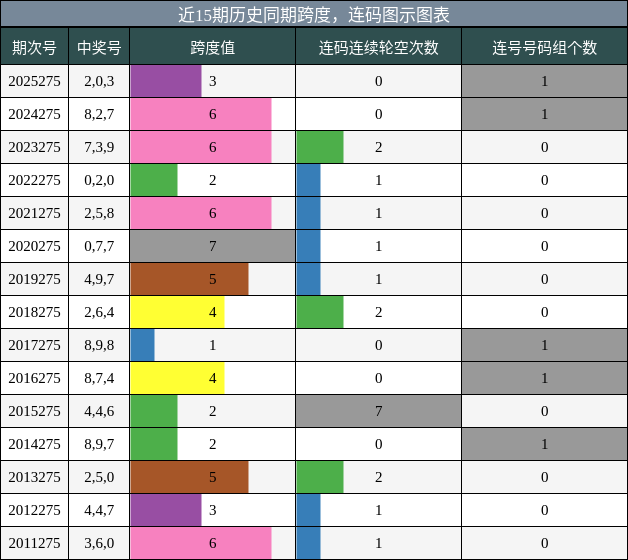The image size is (628, 560).
Task: Select winning number 8,7,4
Action: 99,378
